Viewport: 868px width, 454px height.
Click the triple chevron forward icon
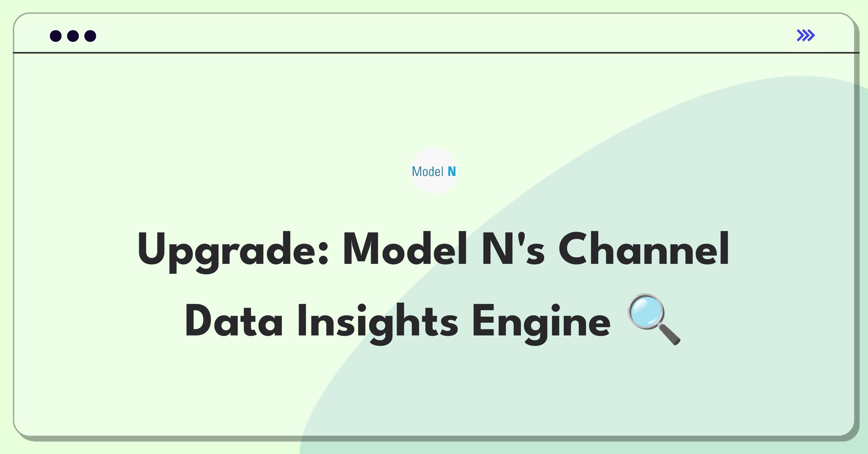[805, 35]
